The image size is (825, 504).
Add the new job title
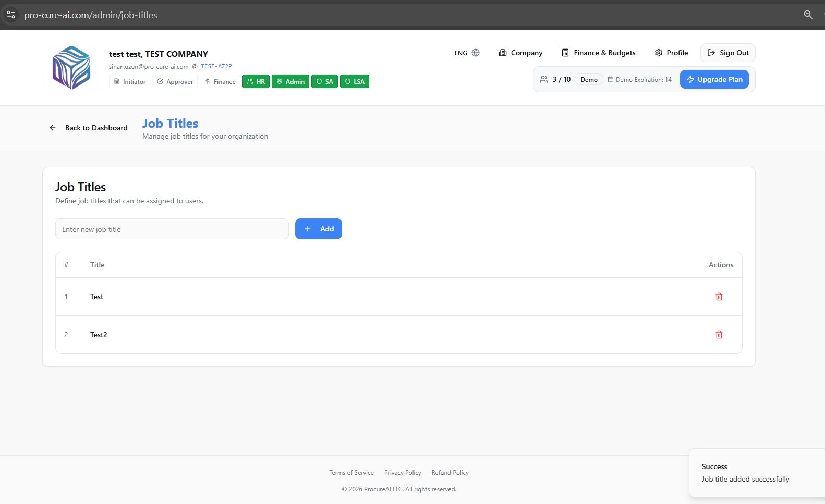318,229
